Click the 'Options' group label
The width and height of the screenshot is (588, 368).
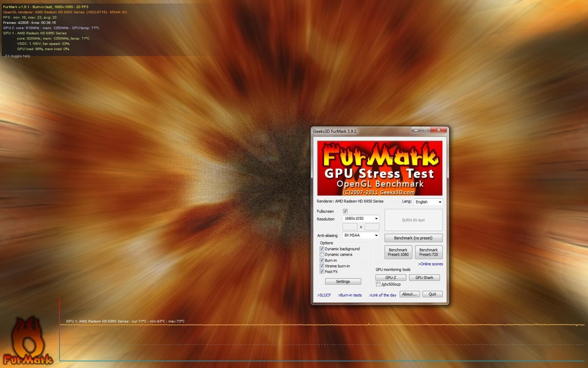click(x=326, y=243)
